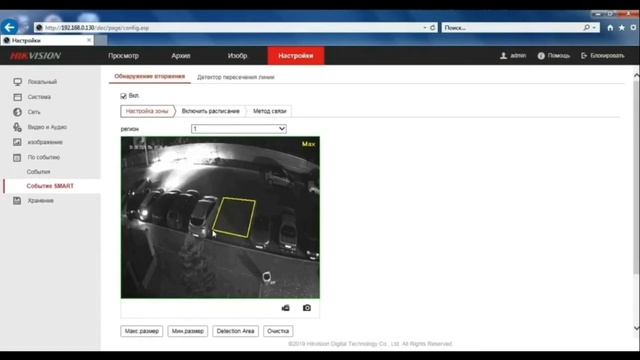Switch to Детектор пересечения линии tab
The image size is (640, 360).
point(236,77)
